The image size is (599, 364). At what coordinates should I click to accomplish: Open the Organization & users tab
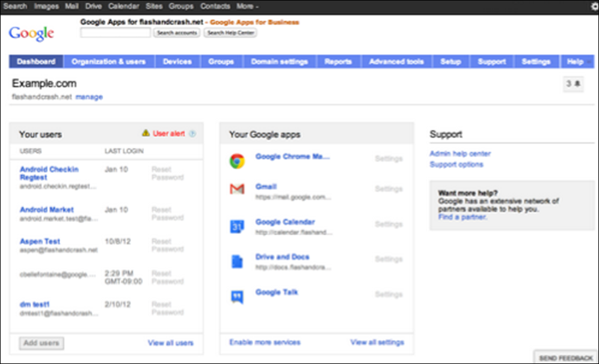click(108, 62)
